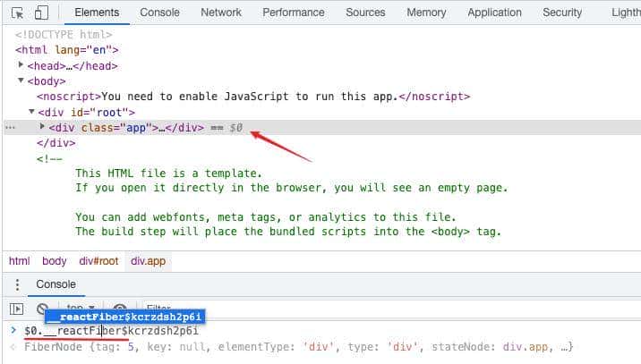Go to the Sources tab

(x=365, y=13)
